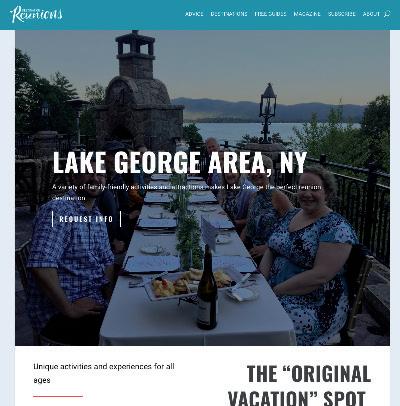Click The "Original Vacation" Spot heading

click(299, 385)
